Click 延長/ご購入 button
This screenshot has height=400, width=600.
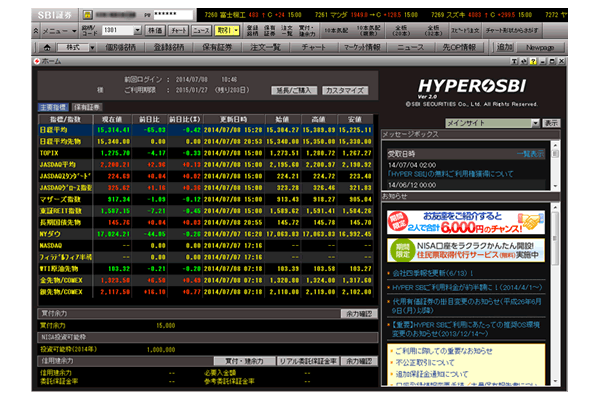(x=294, y=90)
